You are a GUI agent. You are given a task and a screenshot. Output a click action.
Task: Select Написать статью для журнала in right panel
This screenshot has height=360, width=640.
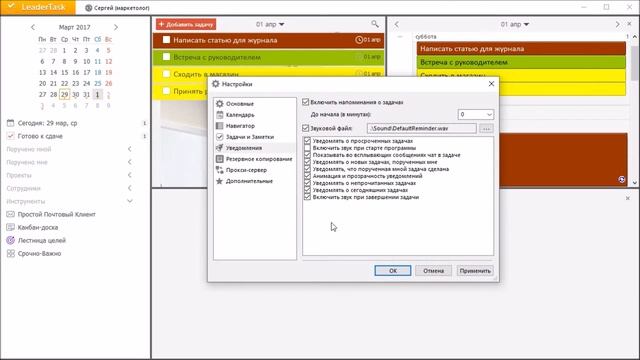click(521, 49)
